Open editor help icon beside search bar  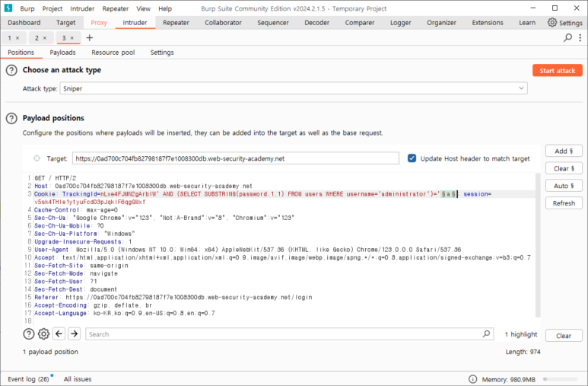29,333
